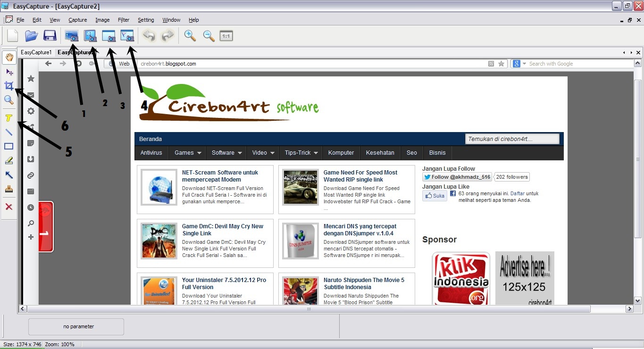Image resolution: width=644 pixels, height=349 pixels.
Task: Choose the Rectangle shape tool
Action: tap(8, 146)
